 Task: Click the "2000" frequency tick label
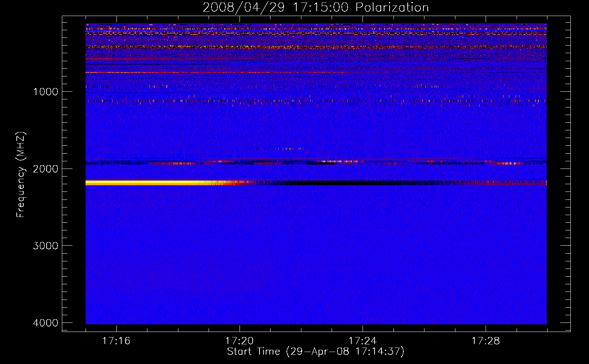[x=46, y=169]
